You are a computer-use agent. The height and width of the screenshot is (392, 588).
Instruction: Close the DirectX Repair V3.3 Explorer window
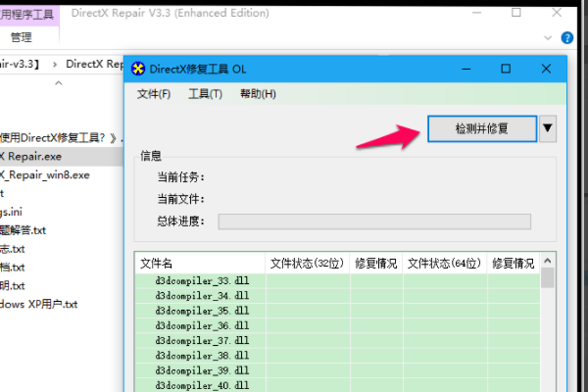[557, 13]
